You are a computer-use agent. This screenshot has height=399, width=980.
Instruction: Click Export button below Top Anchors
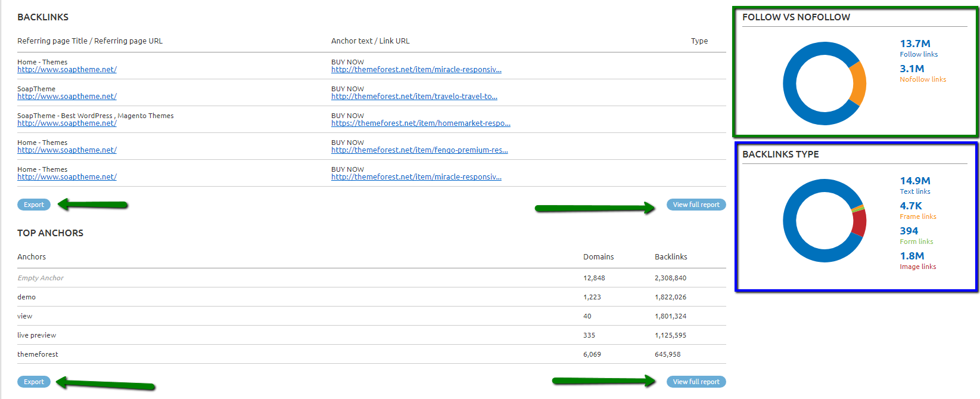point(34,382)
